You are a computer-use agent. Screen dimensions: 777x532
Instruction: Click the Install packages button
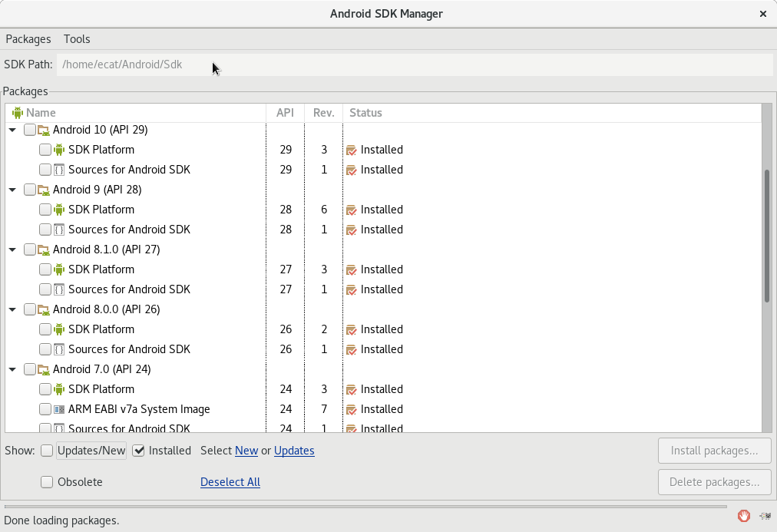coord(715,451)
